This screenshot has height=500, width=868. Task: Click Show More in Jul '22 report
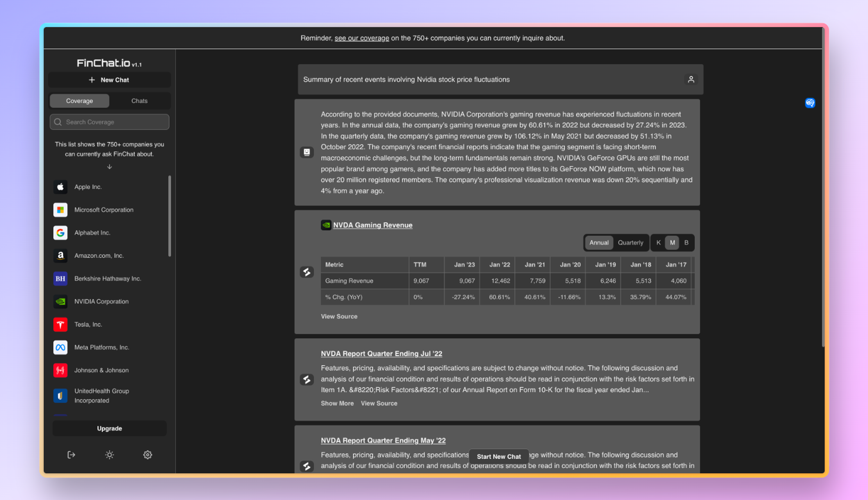pyautogui.click(x=337, y=404)
